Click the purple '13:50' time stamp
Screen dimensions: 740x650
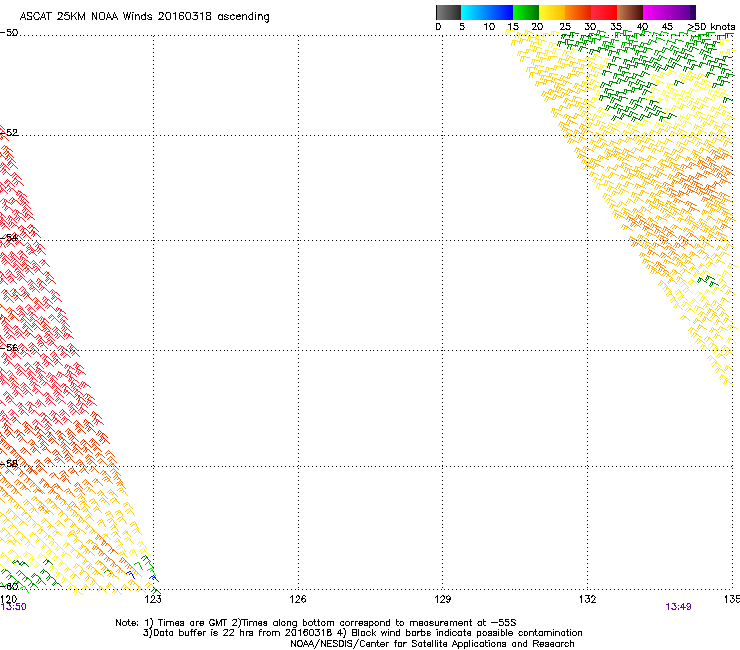13,607
